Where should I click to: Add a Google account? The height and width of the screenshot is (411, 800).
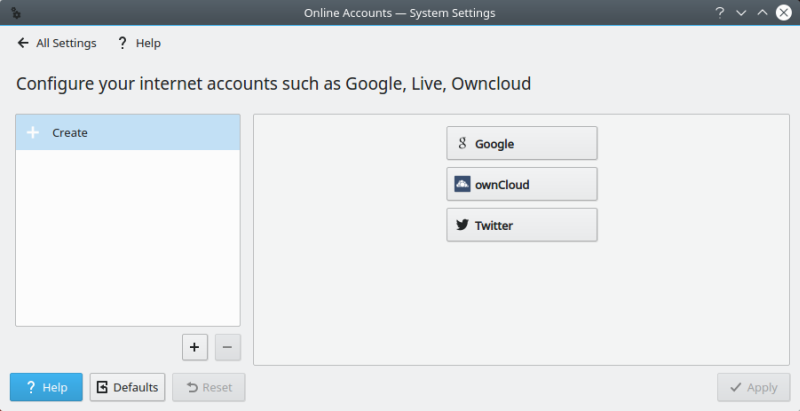point(521,143)
